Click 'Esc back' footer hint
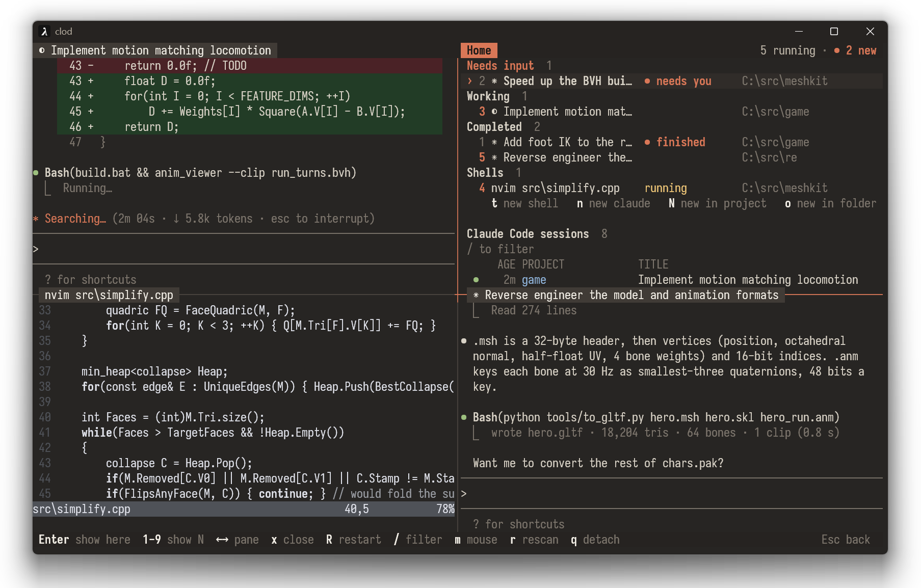Screen dimensions: 921x588 [846, 540]
